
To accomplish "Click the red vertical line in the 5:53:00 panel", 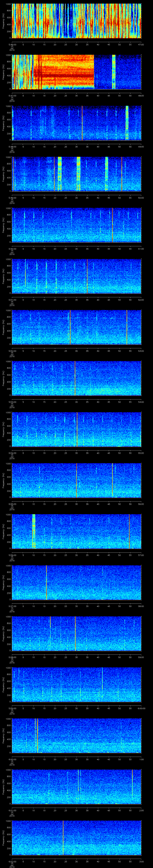I will [75, 378].
